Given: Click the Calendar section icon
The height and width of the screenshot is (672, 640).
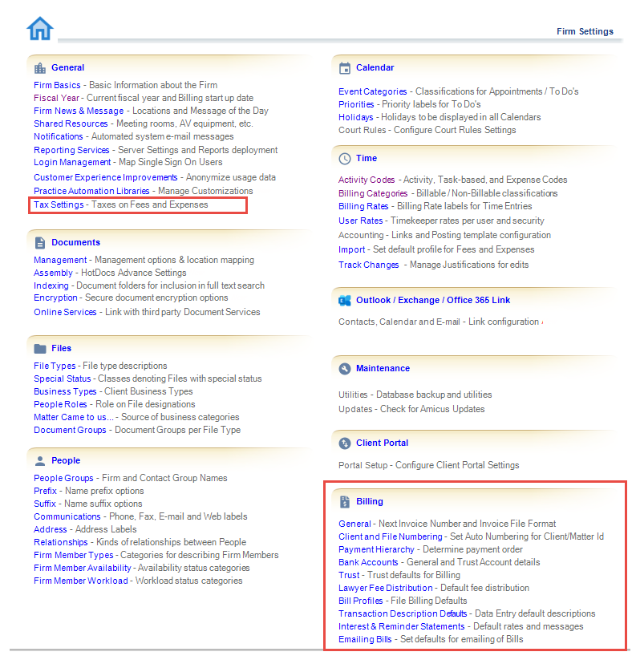Looking at the screenshot, I should (x=345, y=68).
